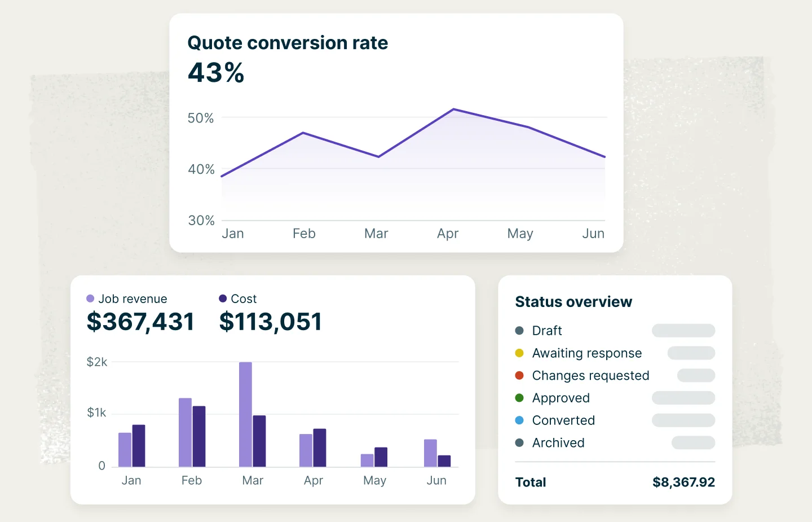This screenshot has height=522, width=812.
Task: Click the Total amount $8,367.92
Action: [x=683, y=482]
